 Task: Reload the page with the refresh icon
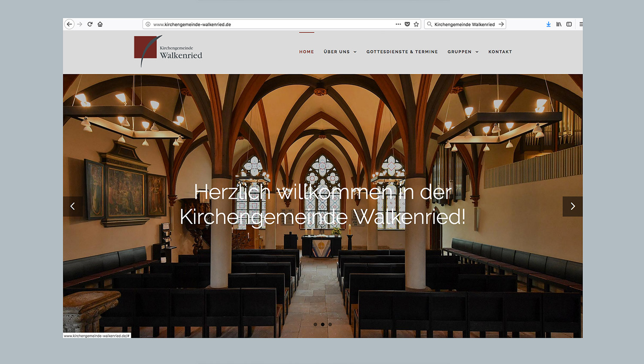point(90,24)
